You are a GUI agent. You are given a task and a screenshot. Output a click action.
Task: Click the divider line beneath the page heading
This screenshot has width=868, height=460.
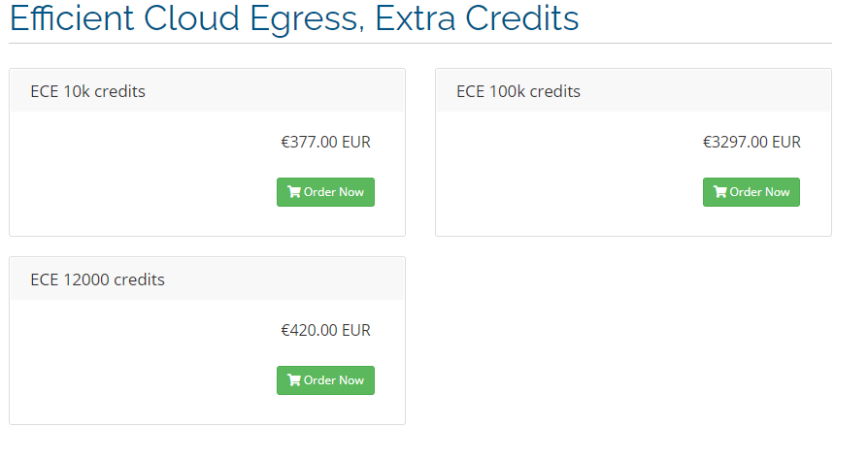coord(420,43)
